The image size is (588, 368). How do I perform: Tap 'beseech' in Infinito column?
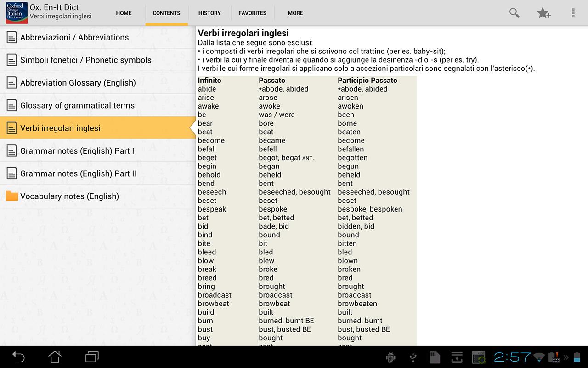point(212,192)
